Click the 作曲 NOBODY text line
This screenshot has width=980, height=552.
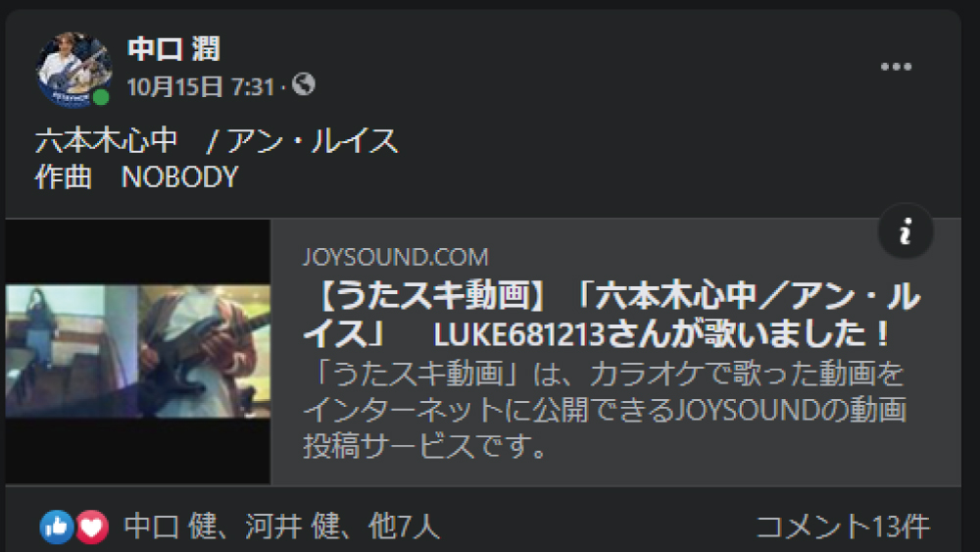137,176
